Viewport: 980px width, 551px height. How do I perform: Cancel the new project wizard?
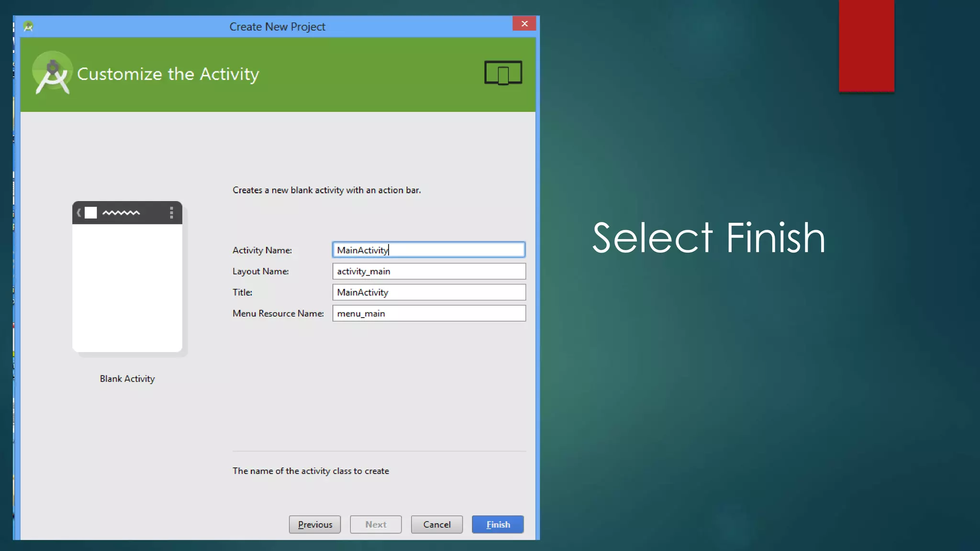(436, 524)
